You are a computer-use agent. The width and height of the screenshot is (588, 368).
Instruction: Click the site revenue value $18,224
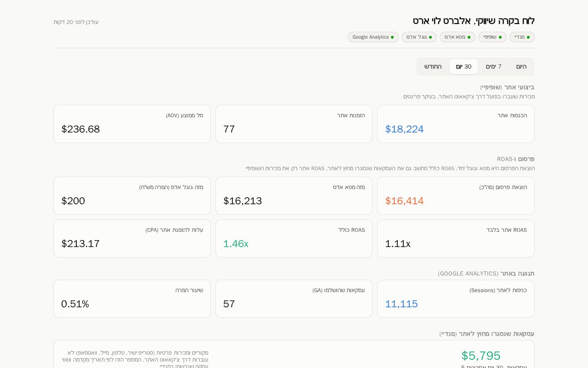404,129
